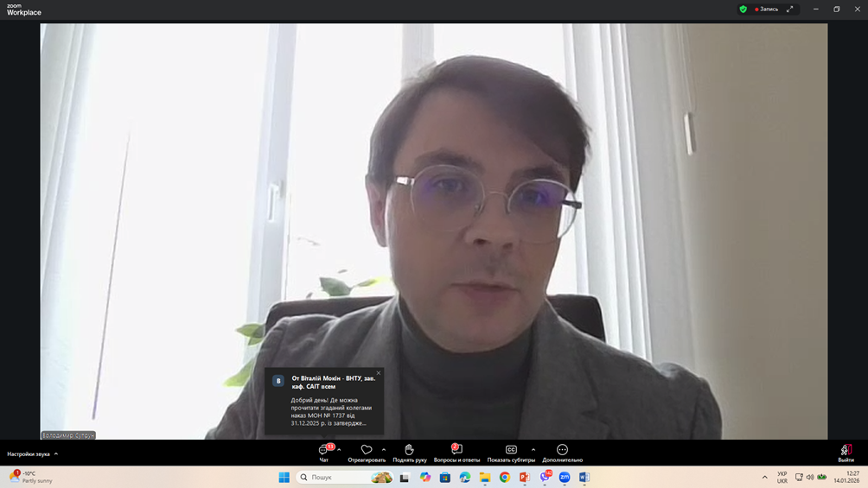Open Настройки звука audio settings
Viewport: 868px width, 488px height.
[32, 453]
